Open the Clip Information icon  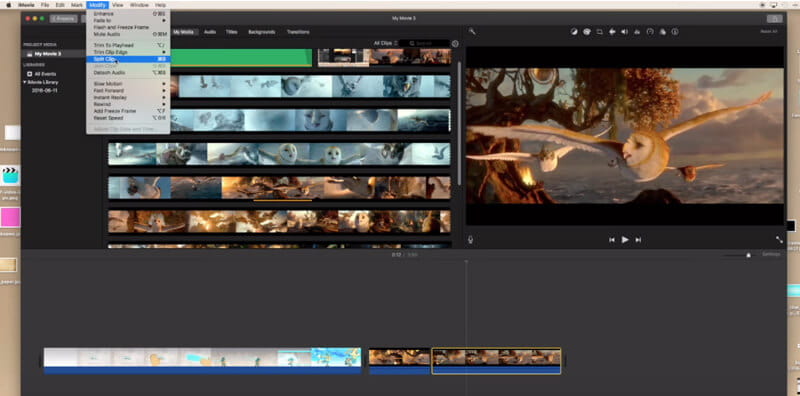(x=675, y=32)
